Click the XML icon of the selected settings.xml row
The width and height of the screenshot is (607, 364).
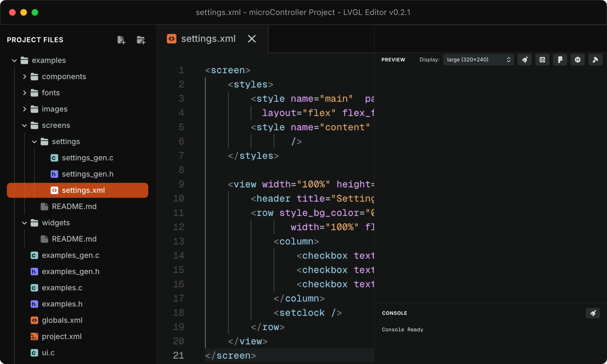click(x=54, y=190)
